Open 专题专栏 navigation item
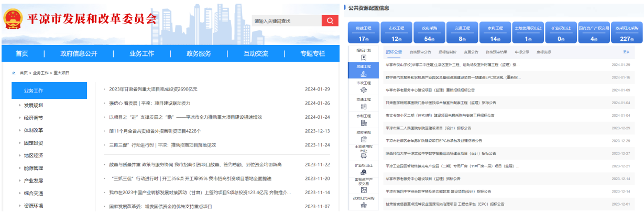 313,53
